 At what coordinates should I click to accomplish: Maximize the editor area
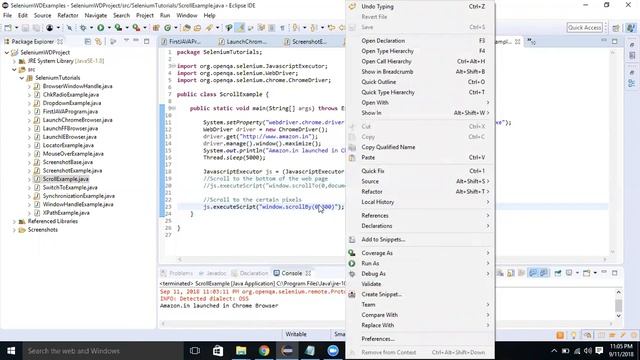(x=615, y=41)
